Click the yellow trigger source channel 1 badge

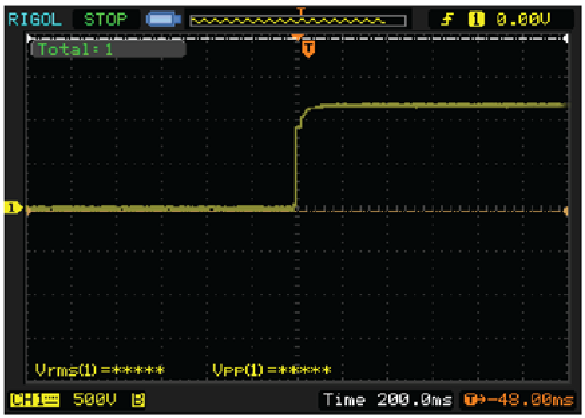click(x=477, y=19)
